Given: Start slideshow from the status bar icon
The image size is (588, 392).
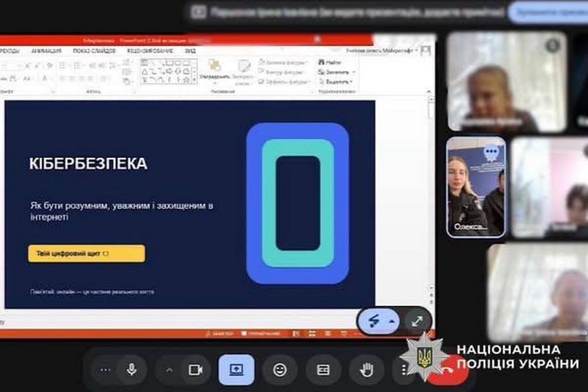Looking at the screenshot, I should (x=343, y=334).
